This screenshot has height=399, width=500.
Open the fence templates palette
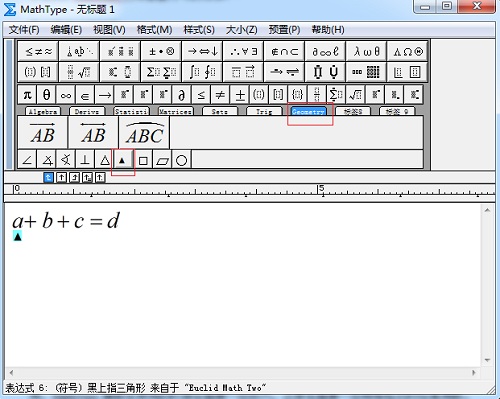[38, 72]
